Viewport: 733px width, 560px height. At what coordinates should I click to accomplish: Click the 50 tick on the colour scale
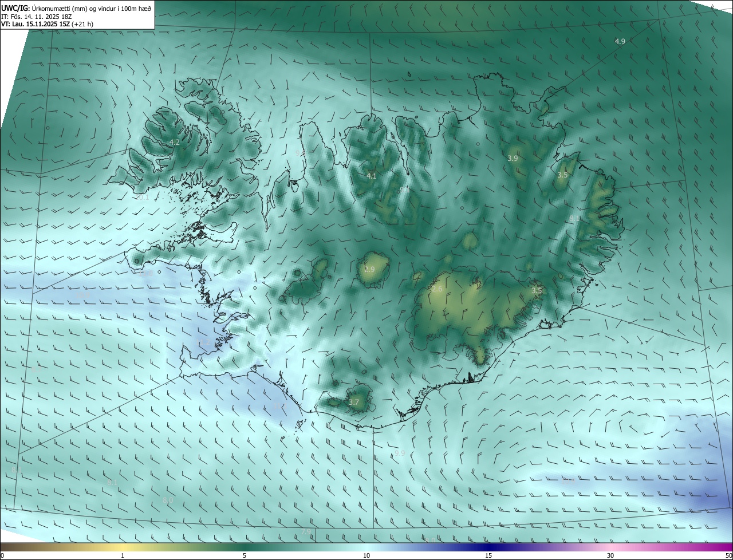coord(728,555)
